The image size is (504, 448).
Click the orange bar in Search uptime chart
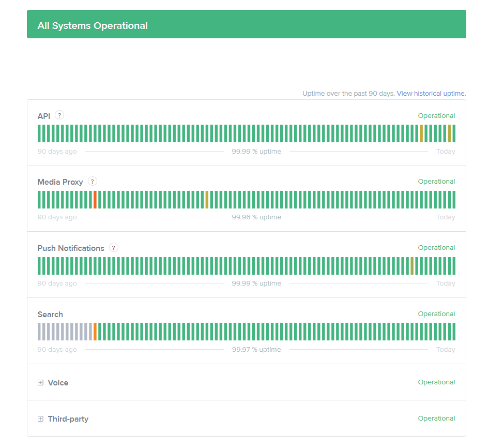(95, 331)
